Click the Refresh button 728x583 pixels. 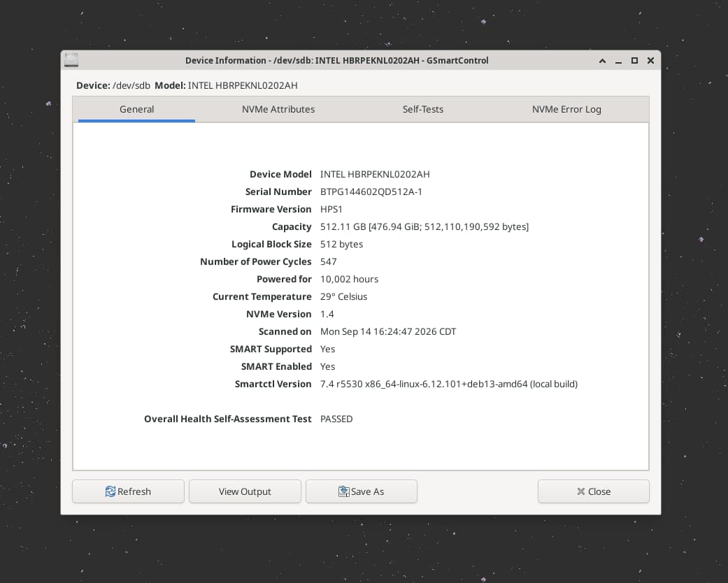[128, 491]
